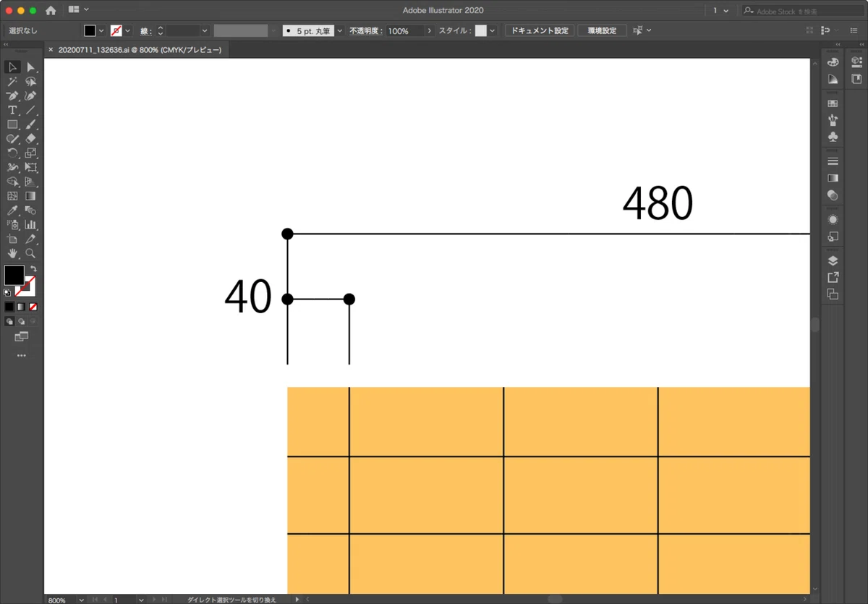Set the Gradient fill mode button

[x=21, y=307]
